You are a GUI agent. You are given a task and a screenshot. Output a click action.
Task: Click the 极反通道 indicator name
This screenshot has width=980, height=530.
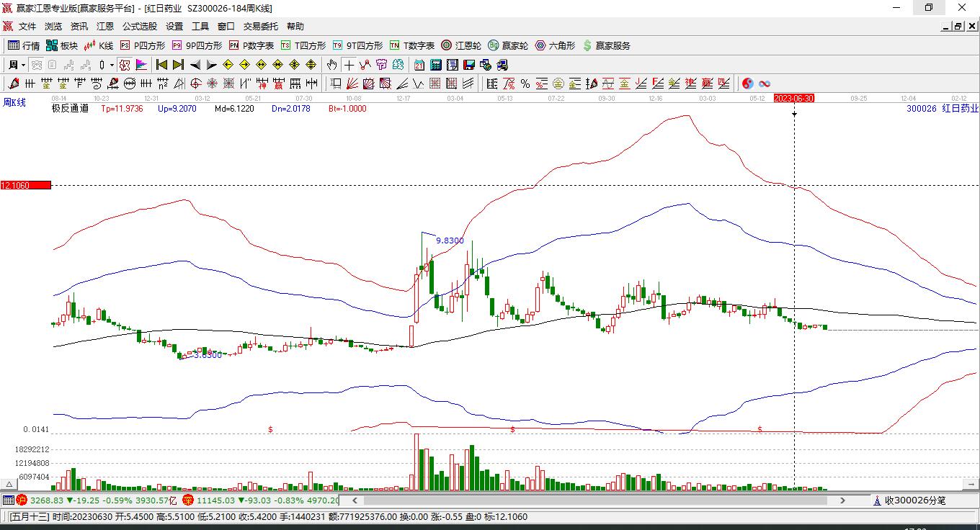click(x=70, y=109)
